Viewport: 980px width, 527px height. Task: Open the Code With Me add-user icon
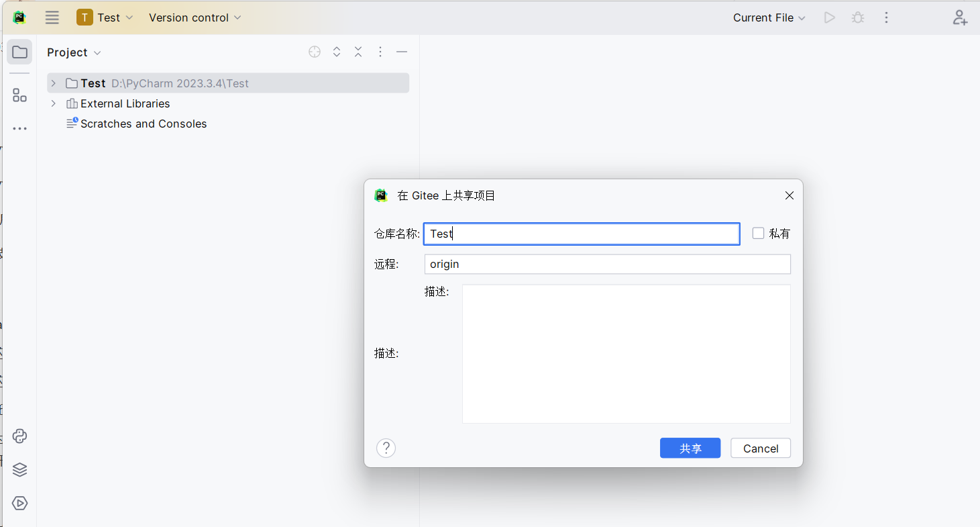pyautogui.click(x=960, y=18)
